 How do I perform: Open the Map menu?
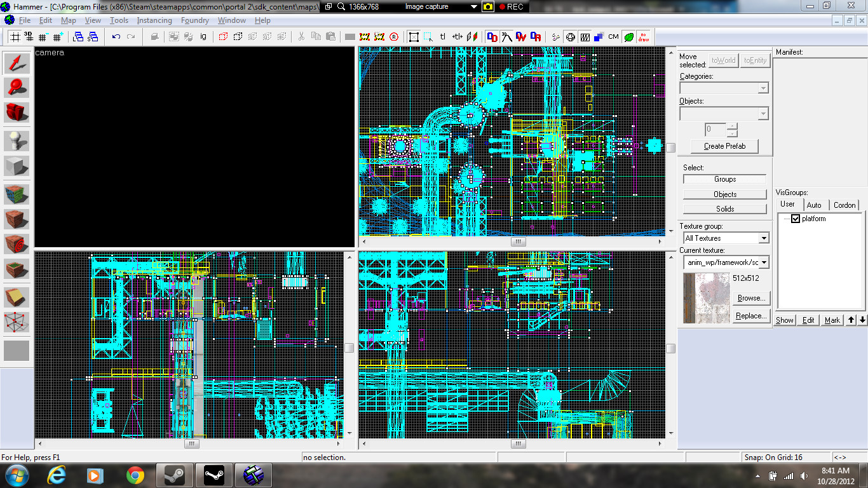pos(68,20)
